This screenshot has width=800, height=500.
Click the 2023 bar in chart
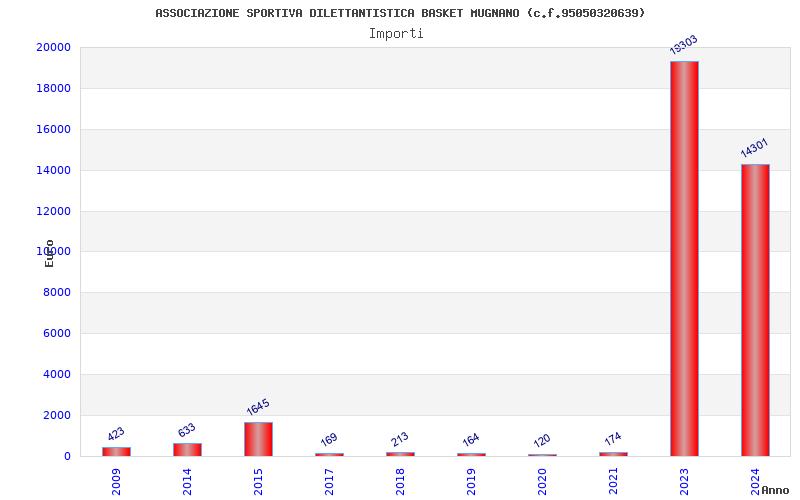click(x=684, y=259)
